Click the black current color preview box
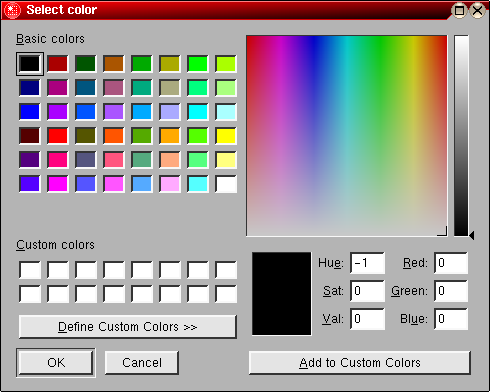Viewport: 490px width, 392px height. pos(282,294)
